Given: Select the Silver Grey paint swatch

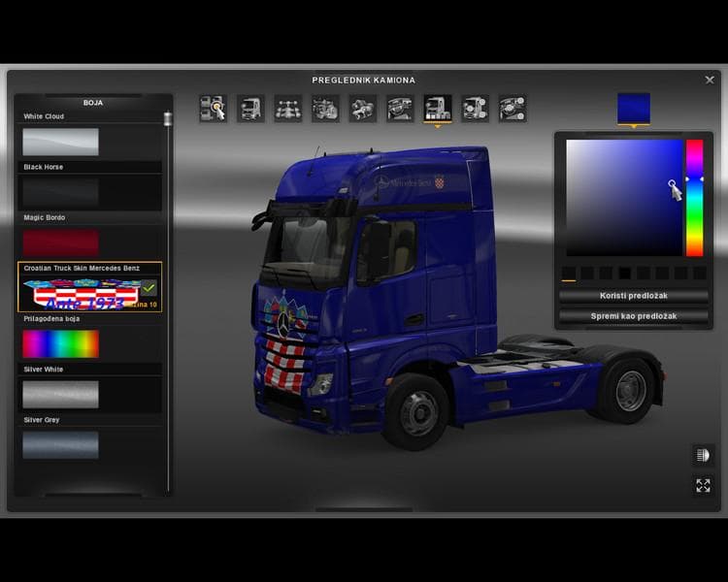Looking at the screenshot, I should click(x=61, y=445).
